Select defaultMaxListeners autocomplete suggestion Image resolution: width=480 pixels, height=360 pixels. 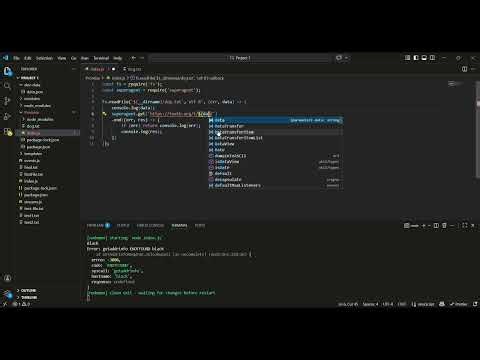[x=275, y=185]
